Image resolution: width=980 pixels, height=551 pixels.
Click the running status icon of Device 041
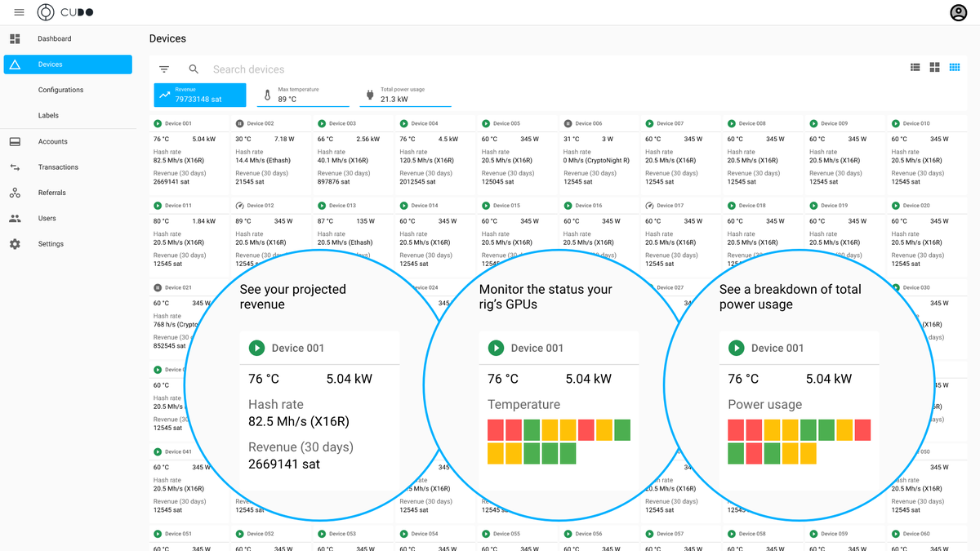[x=158, y=451]
